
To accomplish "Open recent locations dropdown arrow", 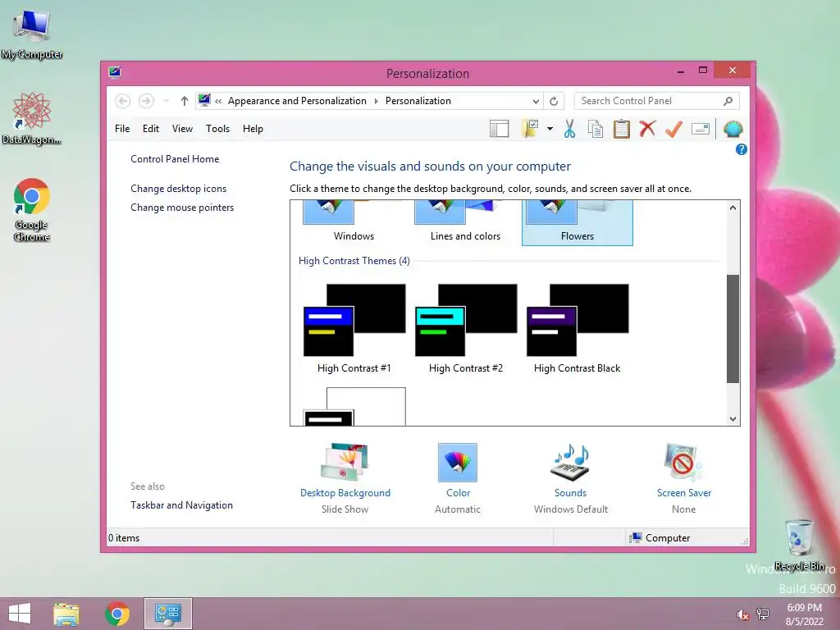I will tap(166, 101).
